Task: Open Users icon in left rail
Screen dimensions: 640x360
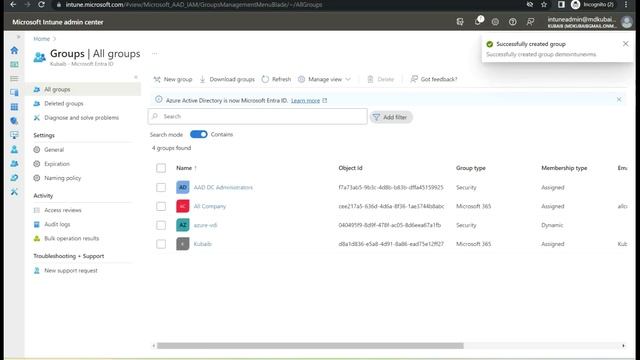Action: pyautogui.click(x=14, y=149)
